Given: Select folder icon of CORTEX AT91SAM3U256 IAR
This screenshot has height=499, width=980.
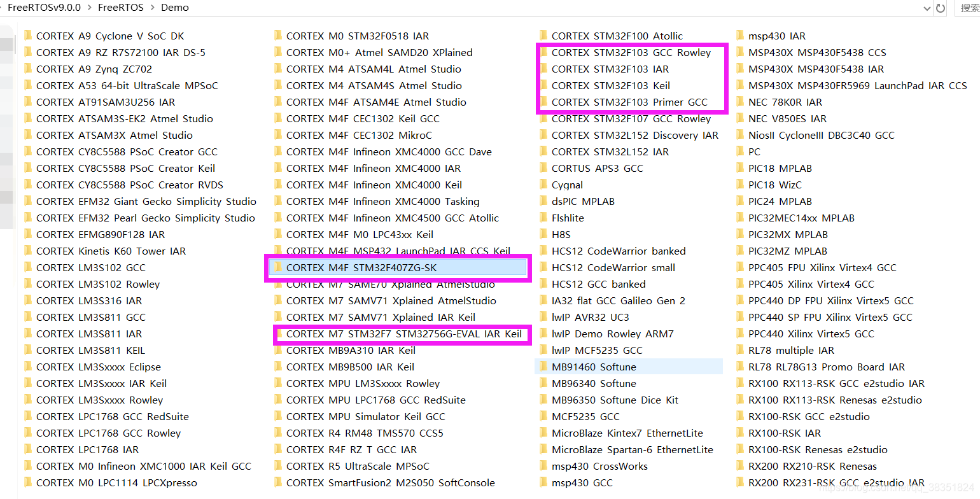Looking at the screenshot, I should point(28,102).
